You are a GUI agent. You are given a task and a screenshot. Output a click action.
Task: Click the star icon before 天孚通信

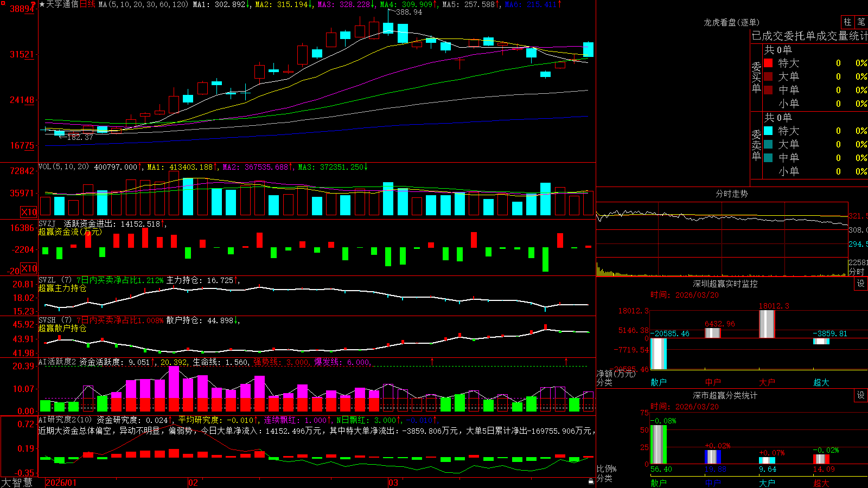pos(42,4)
